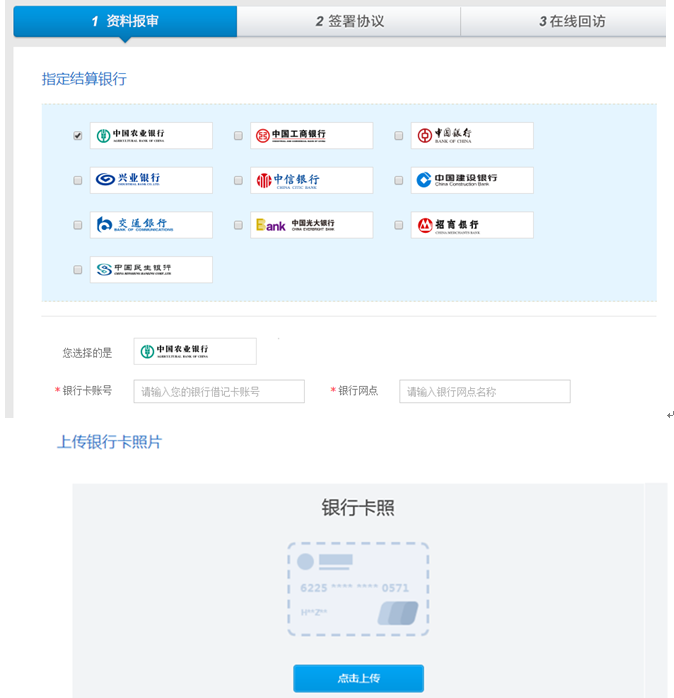This screenshot has width=674, height=698.
Task: Click the Industrial Bank logo (兴业银行)
Action: 151,180
